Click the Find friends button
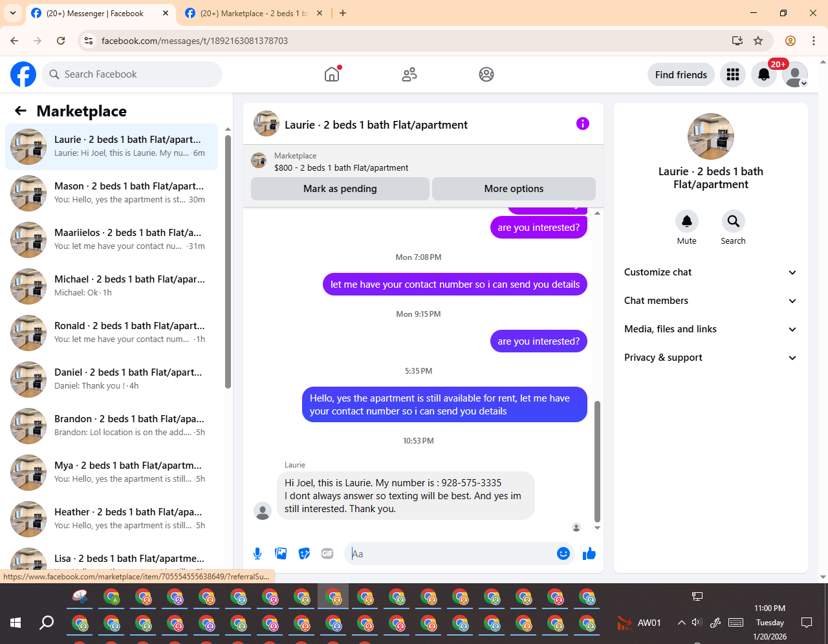828x644 pixels. click(x=681, y=74)
